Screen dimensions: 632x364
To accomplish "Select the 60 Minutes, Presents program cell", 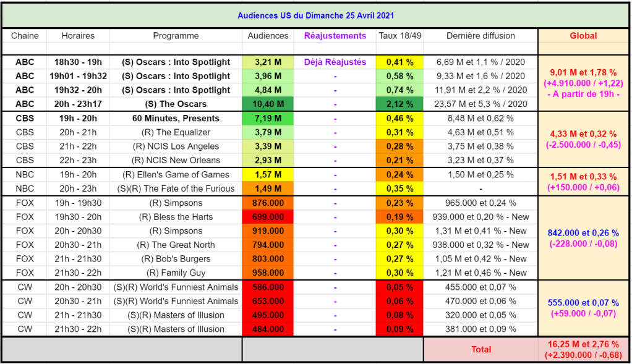I will [176, 118].
